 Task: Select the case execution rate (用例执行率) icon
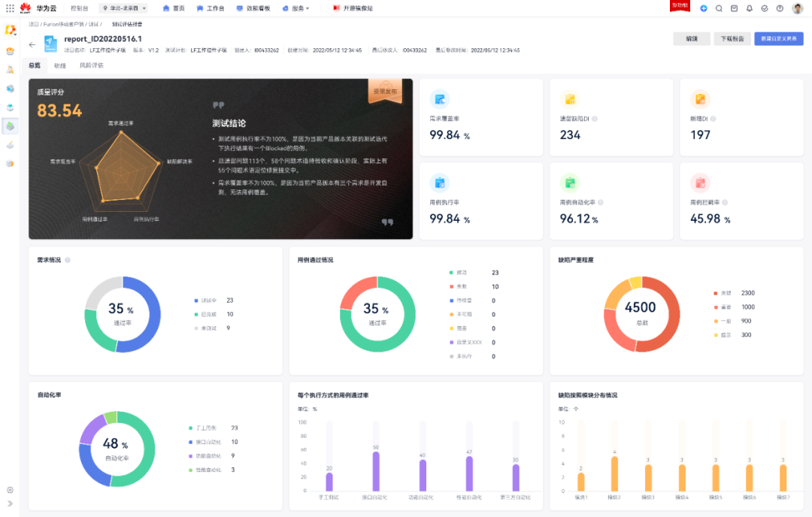(x=440, y=183)
